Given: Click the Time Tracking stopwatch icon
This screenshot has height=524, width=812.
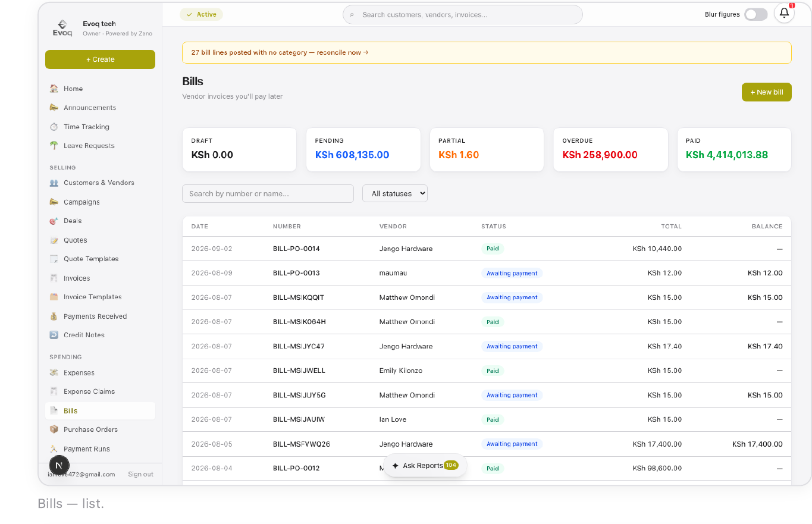Looking at the screenshot, I should tap(54, 127).
